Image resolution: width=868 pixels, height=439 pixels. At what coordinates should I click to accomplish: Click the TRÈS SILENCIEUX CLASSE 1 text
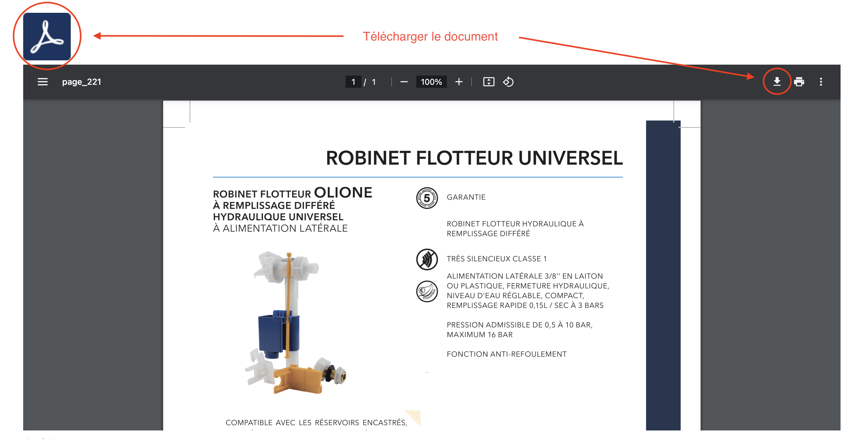(x=497, y=259)
